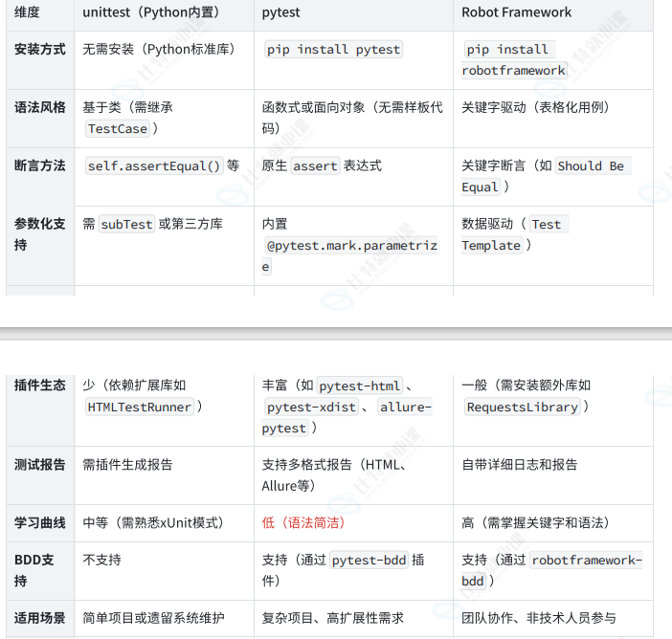This screenshot has height=639, width=672.
Task: Click the red '低（语法简洁）' text
Action: pos(304,522)
